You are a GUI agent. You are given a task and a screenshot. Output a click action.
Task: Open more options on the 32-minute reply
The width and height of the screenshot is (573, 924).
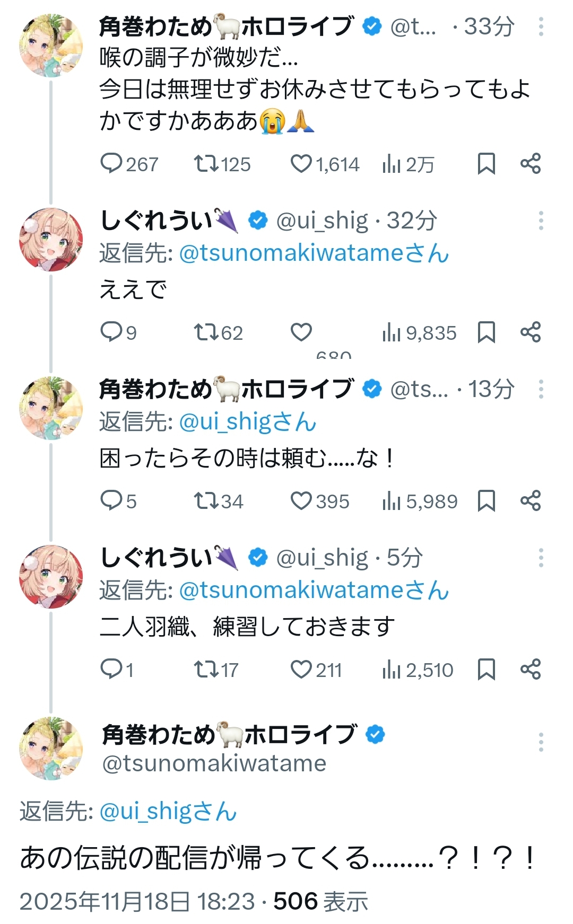[x=541, y=221]
